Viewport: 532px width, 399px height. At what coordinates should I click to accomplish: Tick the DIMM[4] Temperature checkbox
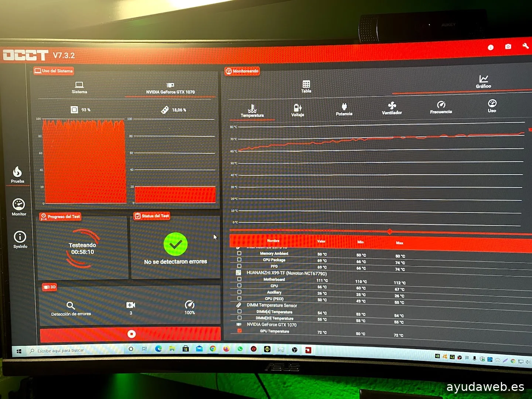tap(239, 311)
